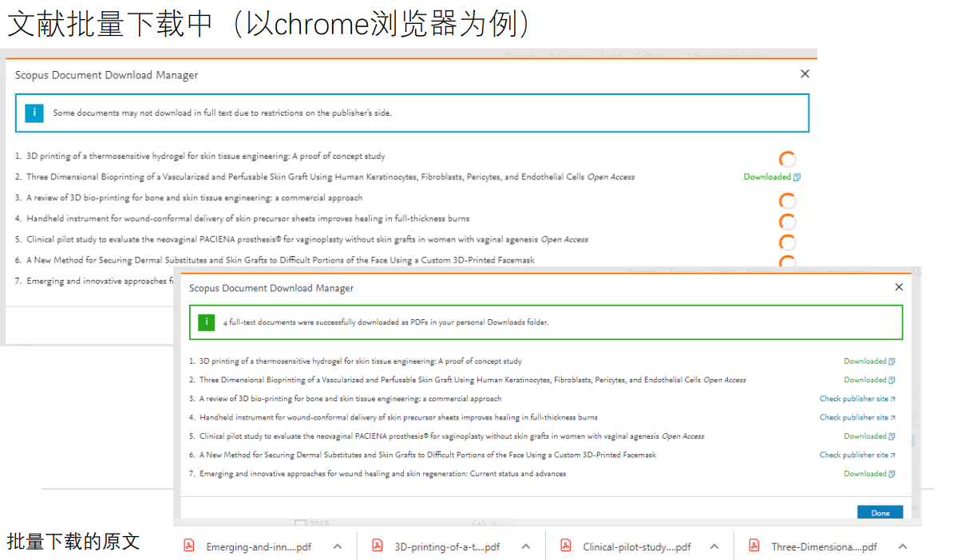This screenshot has width=961, height=560.
Task: Open Check publisher site for 3D bio-printing review
Action: point(857,399)
